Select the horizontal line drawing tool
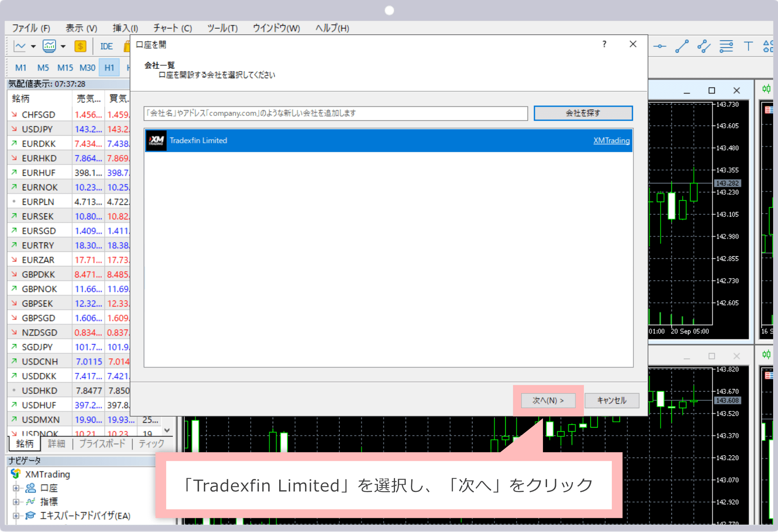 (660, 47)
